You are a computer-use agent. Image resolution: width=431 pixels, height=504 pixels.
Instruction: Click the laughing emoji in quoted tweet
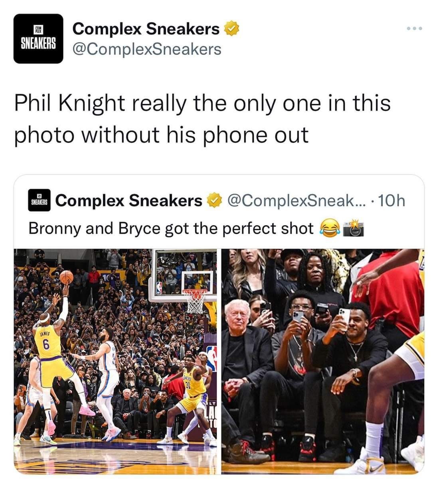click(328, 229)
